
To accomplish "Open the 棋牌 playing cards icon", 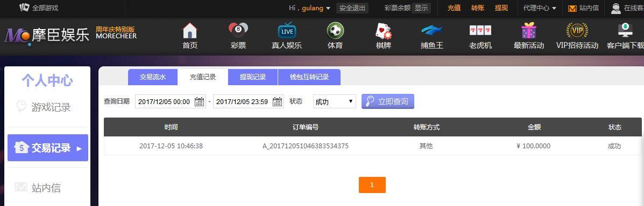I will (x=384, y=31).
